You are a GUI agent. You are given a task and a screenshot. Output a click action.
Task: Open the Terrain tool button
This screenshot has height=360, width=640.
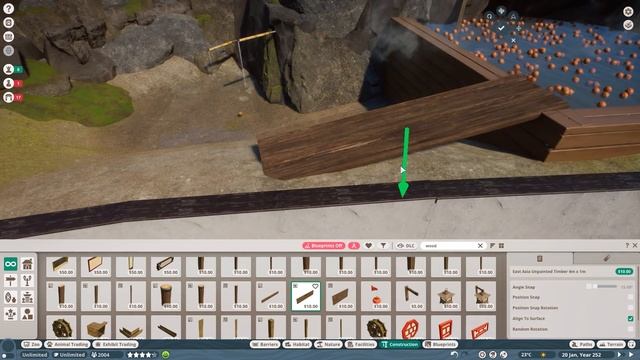[611, 344]
